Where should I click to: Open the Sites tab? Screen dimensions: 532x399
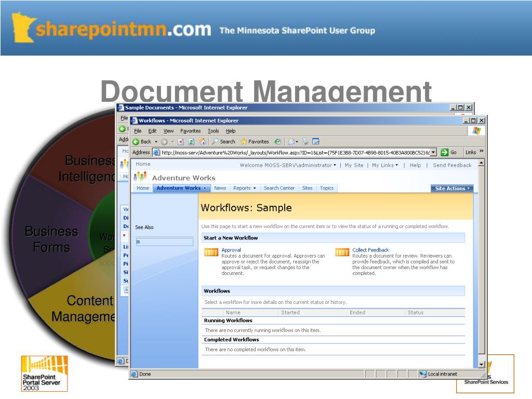pyautogui.click(x=308, y=188)
